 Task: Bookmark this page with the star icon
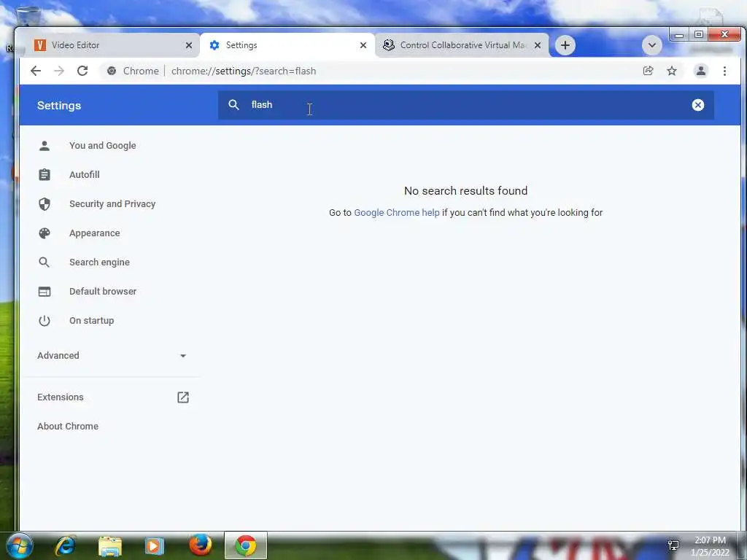coord(672,71)
